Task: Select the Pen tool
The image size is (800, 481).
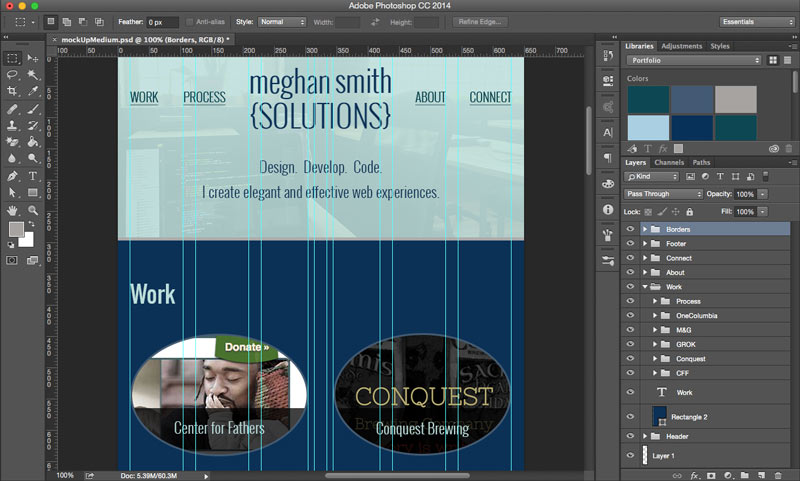Action: point(12,176)
